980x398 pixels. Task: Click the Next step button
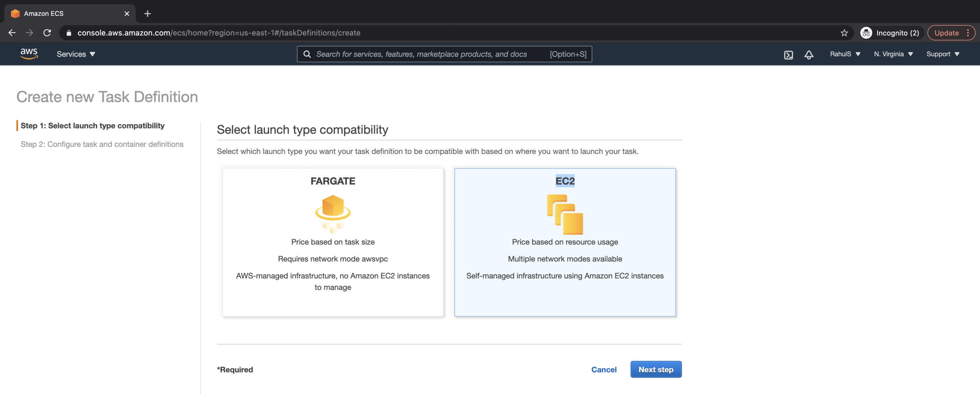tap(656, 369)
